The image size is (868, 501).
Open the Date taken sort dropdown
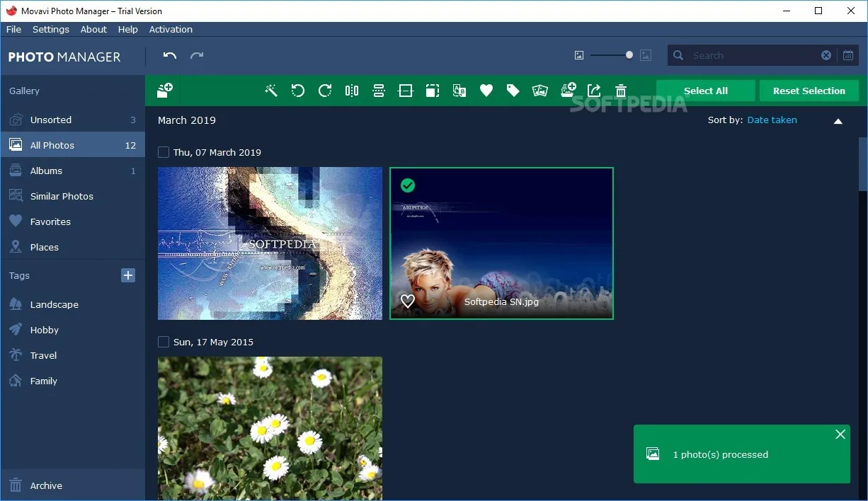point(772,120)
